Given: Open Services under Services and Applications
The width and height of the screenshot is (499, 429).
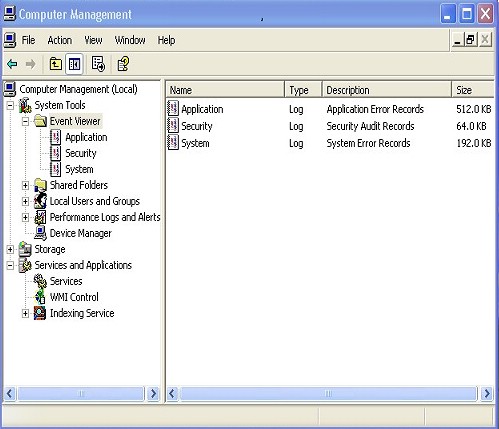Looking at the screenshot, I should coord(66,281).
